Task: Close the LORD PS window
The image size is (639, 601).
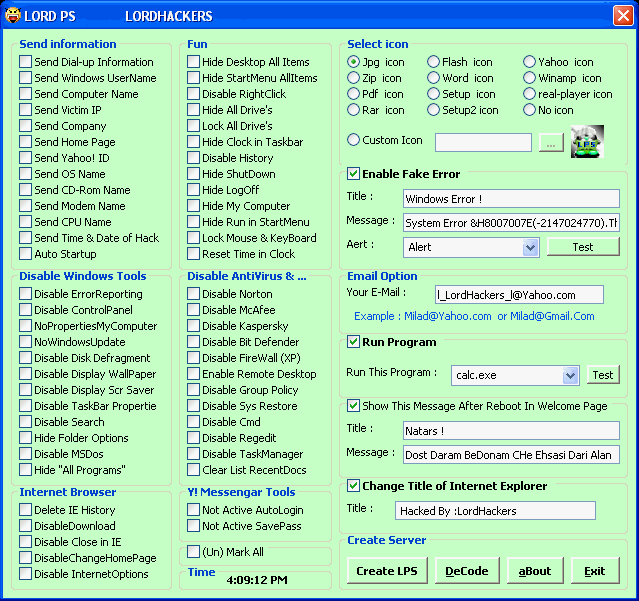Action: coord(622,16)
